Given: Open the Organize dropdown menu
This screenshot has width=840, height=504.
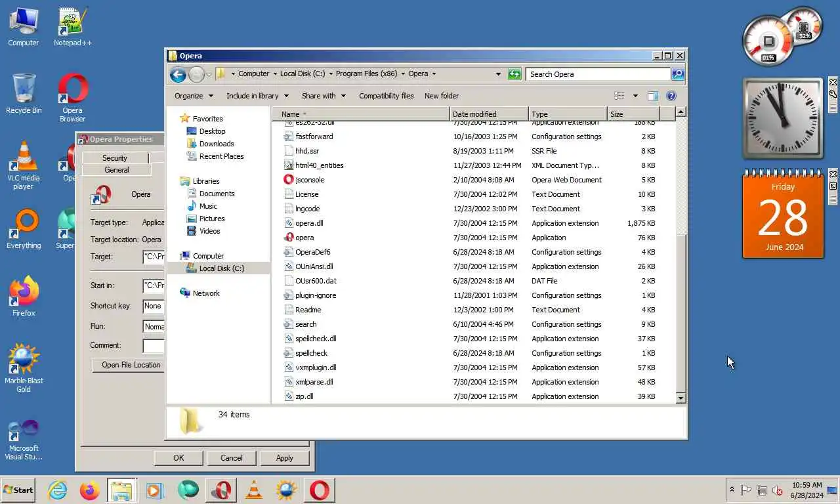Looking at the screenshot, I should point(194,96).
